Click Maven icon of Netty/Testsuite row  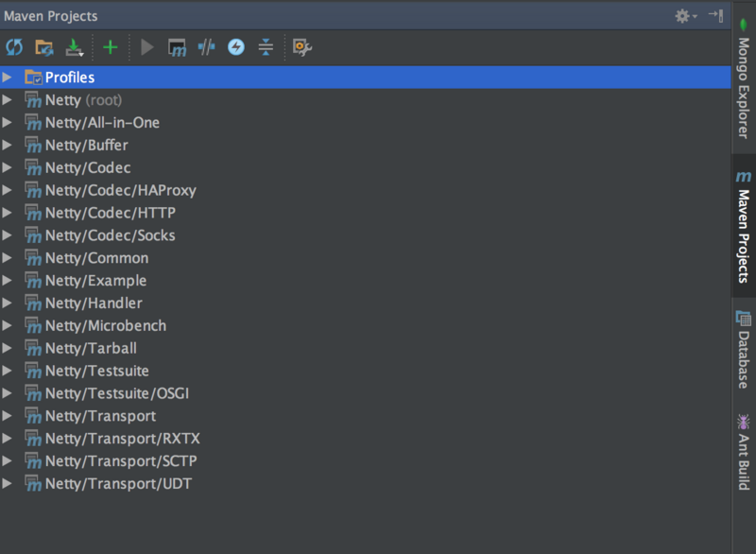click(x=33, y=371)
